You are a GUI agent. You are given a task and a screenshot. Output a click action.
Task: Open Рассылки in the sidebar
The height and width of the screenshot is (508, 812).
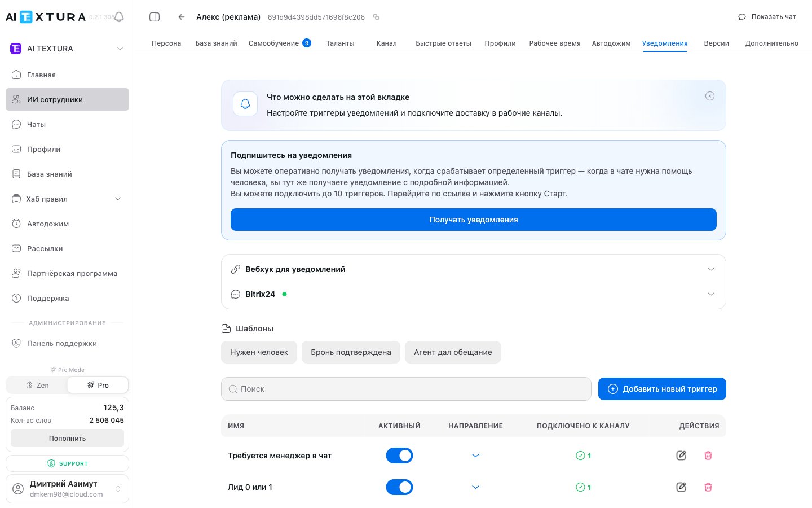pos(68,248)
